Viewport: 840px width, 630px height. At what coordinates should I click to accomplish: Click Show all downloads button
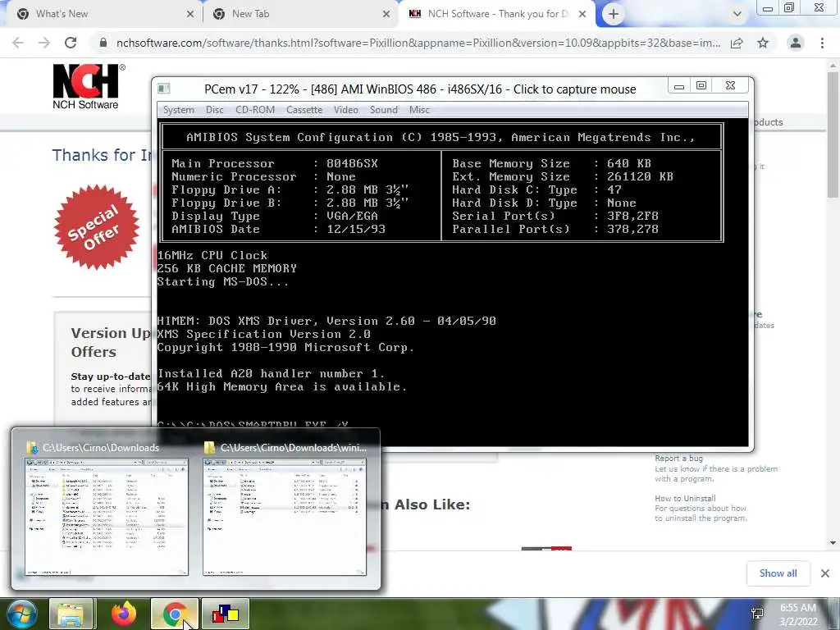point(778,573)
